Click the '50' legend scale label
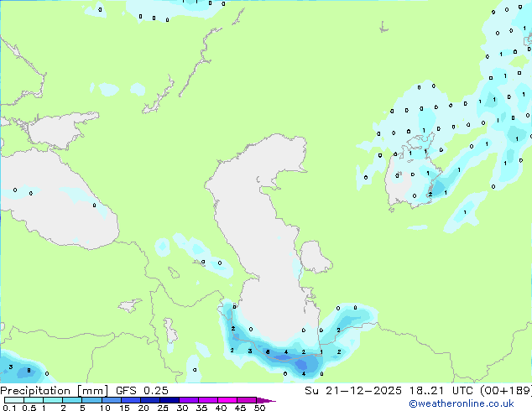This screenshot has width=532, height=411. [x=259, y=408]
